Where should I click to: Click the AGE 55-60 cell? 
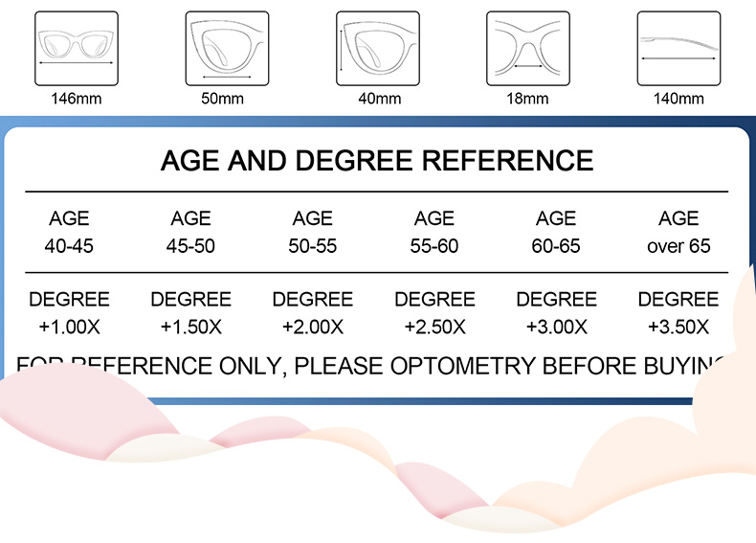pos(434,233)
